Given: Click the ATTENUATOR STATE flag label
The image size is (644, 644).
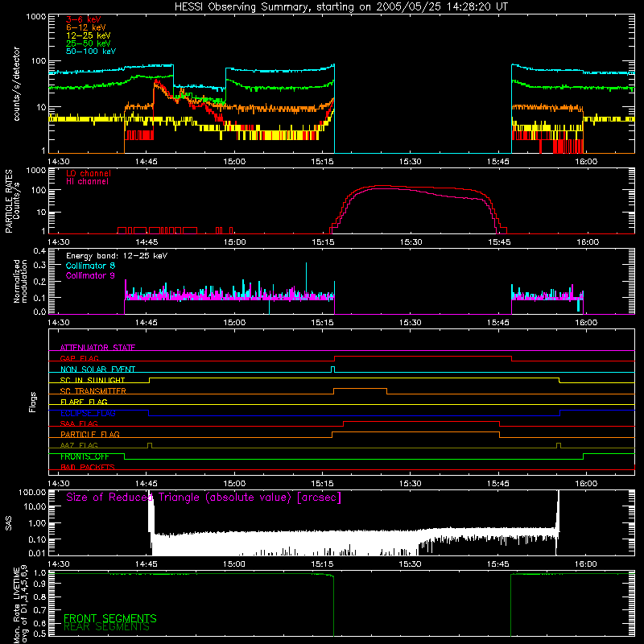Looking at the screenshot, I should [97, 348].
